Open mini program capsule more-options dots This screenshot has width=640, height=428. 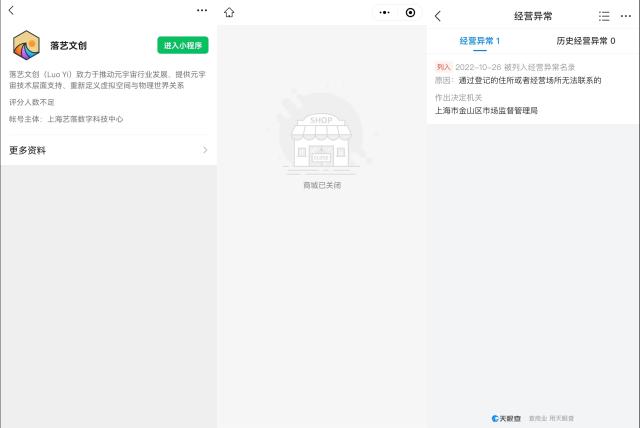click(386, 12)
